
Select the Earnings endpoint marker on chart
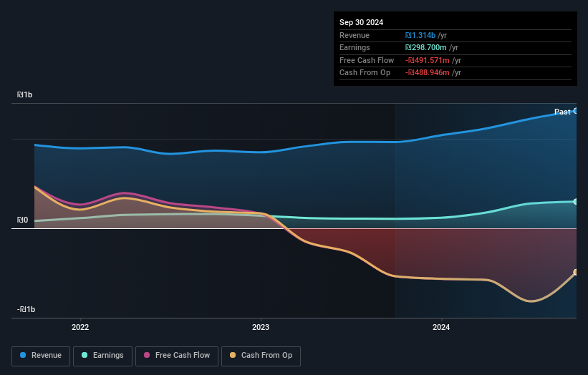(x=576, y=202)
